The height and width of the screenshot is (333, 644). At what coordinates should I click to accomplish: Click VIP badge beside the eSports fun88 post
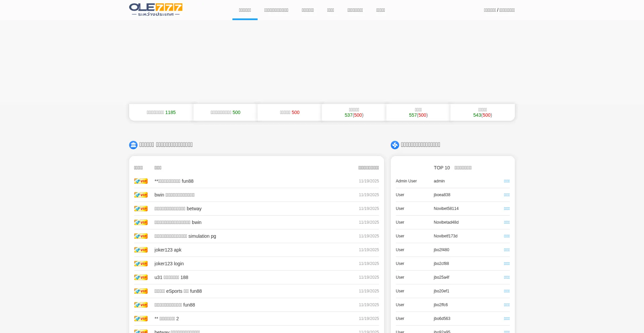tap(141, 291)
